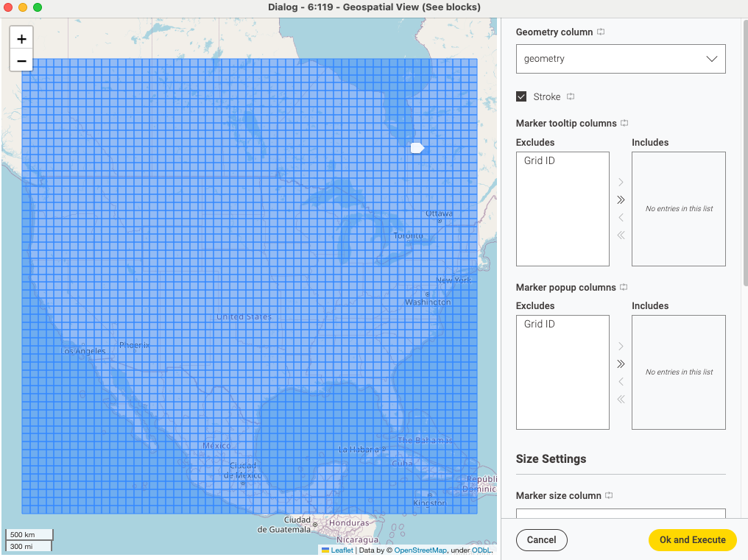Viewport: 748px width, 560px height.
Task: Zoom out on the map
Action: click(21, 60)
